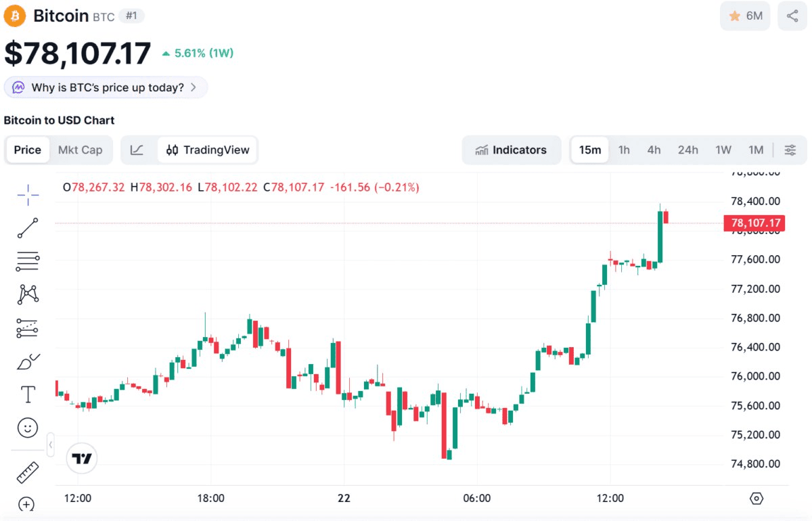Viewport: 812px width, 521px height.
Task: Select the chart patterns tool
Action: coord(28,294)
